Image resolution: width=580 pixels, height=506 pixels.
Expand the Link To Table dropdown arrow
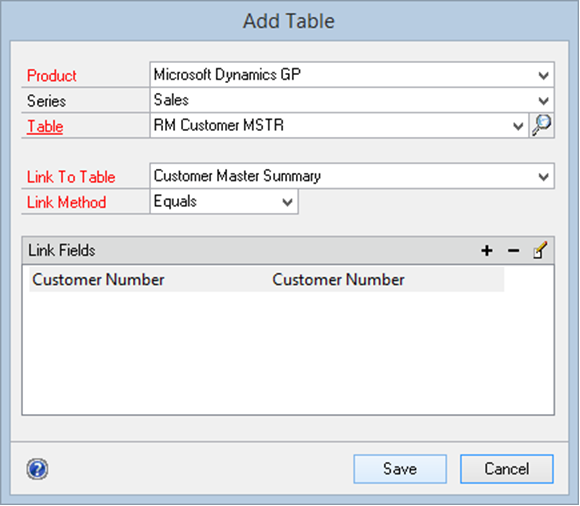543,176
